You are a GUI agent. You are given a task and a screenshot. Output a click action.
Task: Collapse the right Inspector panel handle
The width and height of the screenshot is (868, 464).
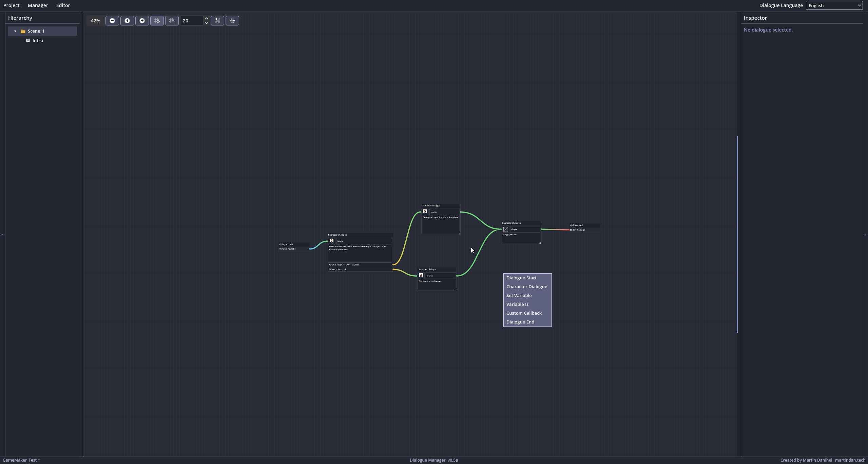(865, 235)
